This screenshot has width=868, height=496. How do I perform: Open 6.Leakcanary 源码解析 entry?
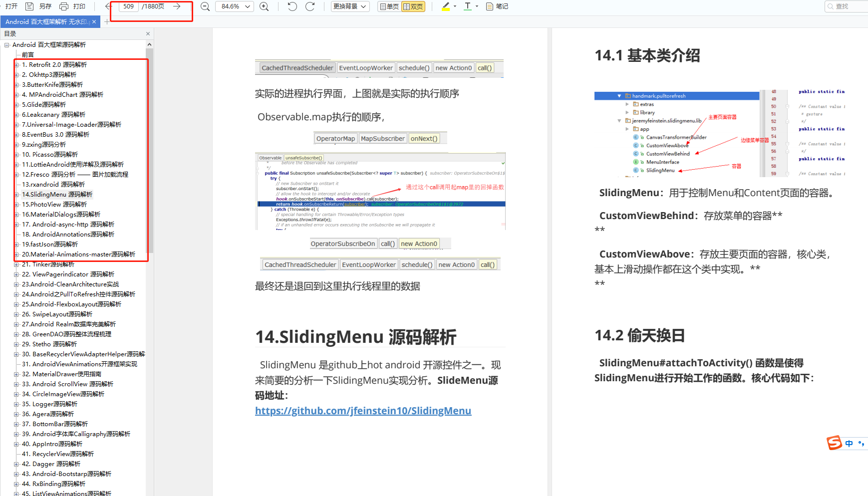pos(53,115)
